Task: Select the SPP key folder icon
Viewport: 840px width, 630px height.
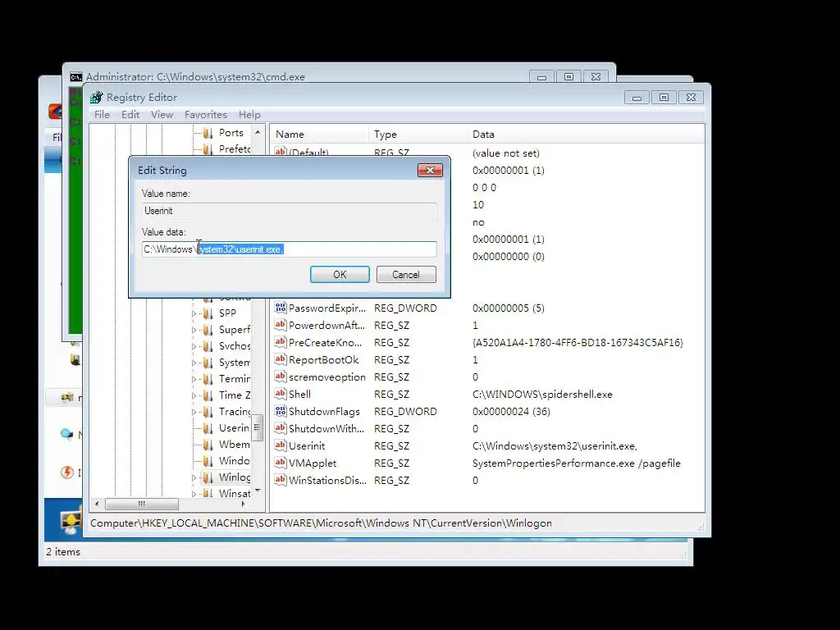Action: click(208, 313)
